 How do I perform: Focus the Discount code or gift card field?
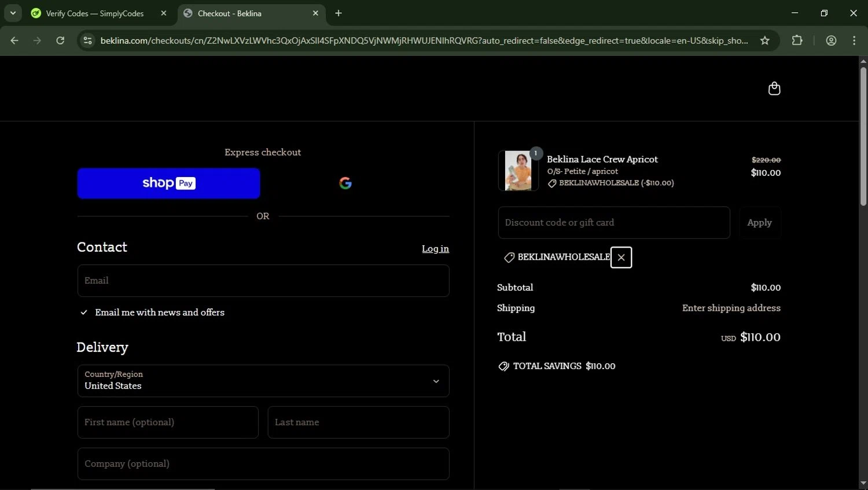point(614,223)
